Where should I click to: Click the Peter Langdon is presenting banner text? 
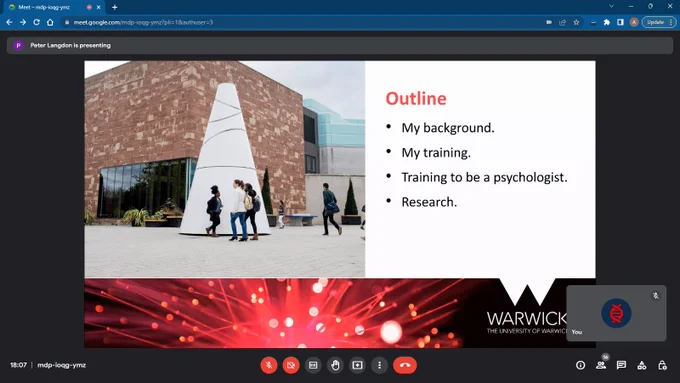point(70,45)
